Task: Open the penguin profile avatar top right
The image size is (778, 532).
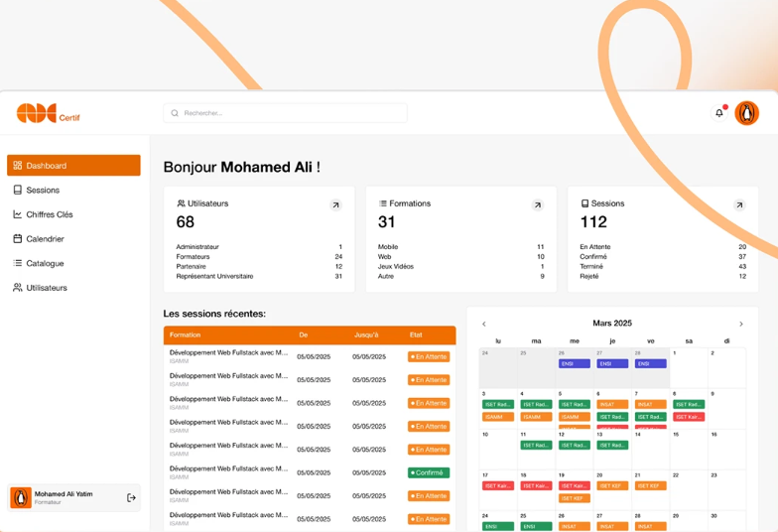Action: coord(746,113)
